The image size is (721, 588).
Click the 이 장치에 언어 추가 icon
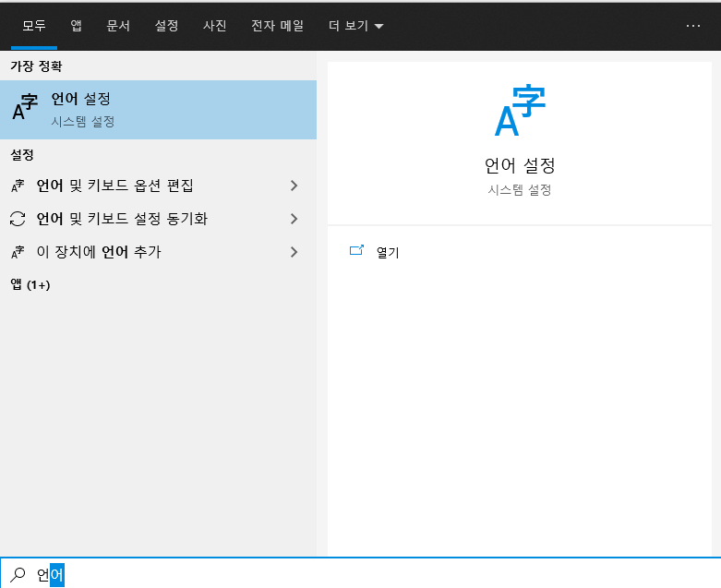(x=18, y=252)
